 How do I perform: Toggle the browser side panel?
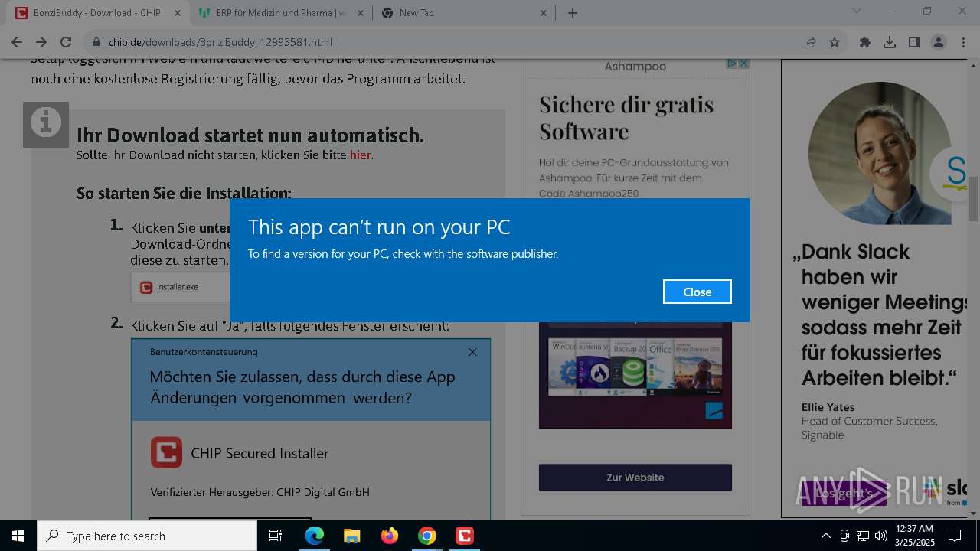[914, 42]
